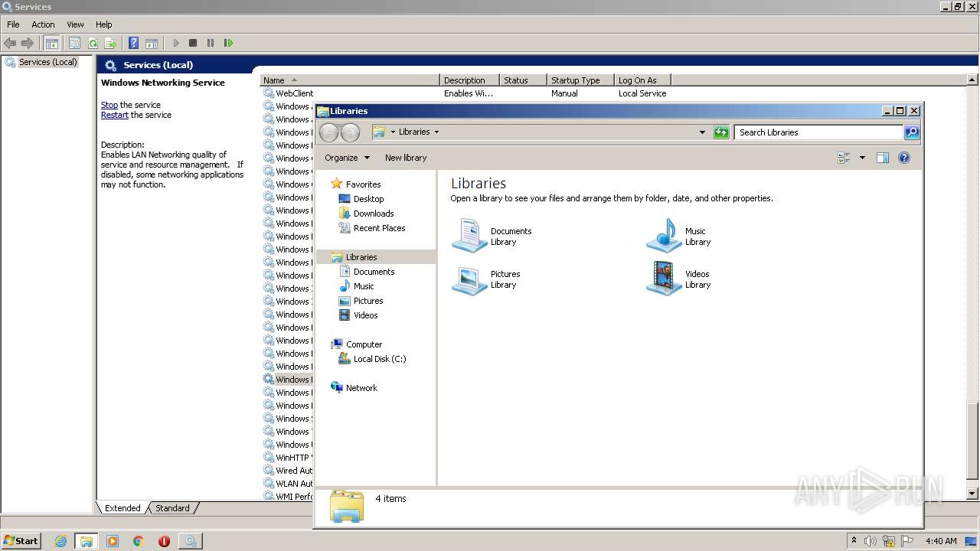The image size is (980, 551).
Task: Click the Restart the service link
Action: (115, 115)
